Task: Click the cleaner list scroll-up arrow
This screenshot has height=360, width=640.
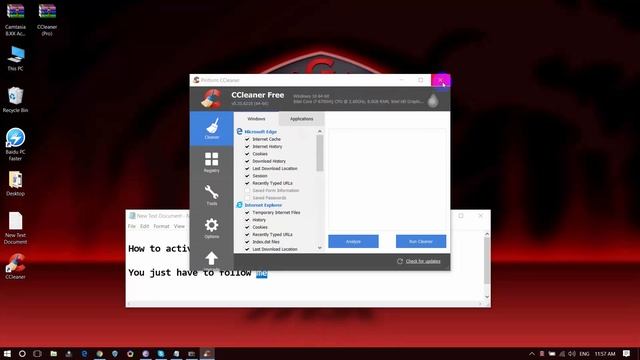Action: [320, 131]
